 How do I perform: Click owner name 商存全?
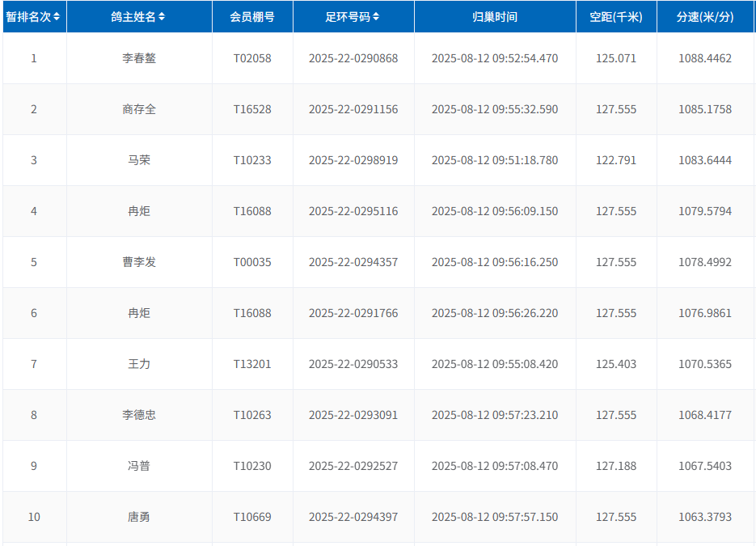[139, 109]
